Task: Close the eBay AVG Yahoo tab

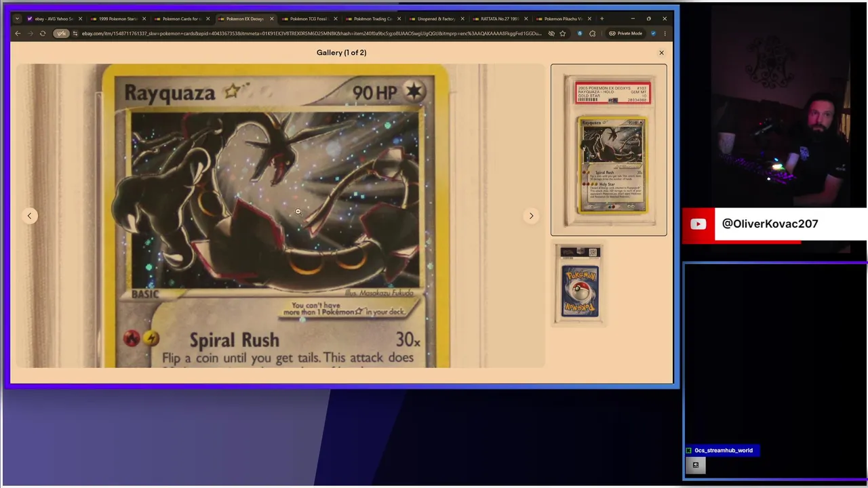Action: tap(80, 19)
